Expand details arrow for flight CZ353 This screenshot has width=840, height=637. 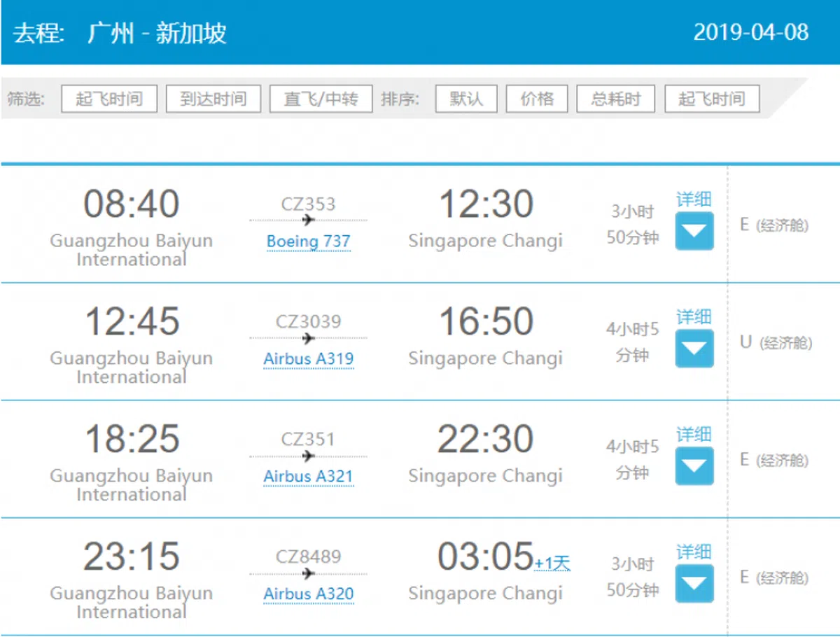pyautogui.click(x=694, y=231)
